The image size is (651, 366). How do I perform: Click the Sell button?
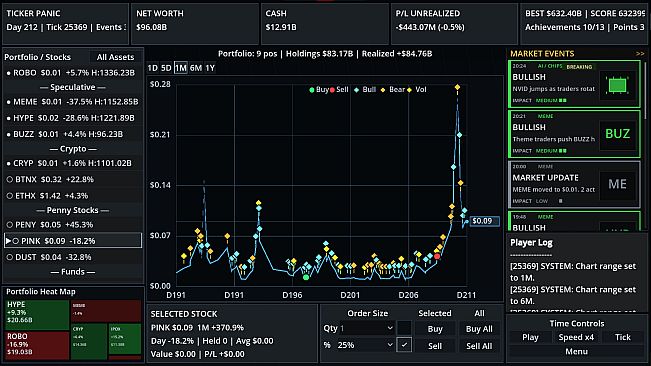(435, 346)
